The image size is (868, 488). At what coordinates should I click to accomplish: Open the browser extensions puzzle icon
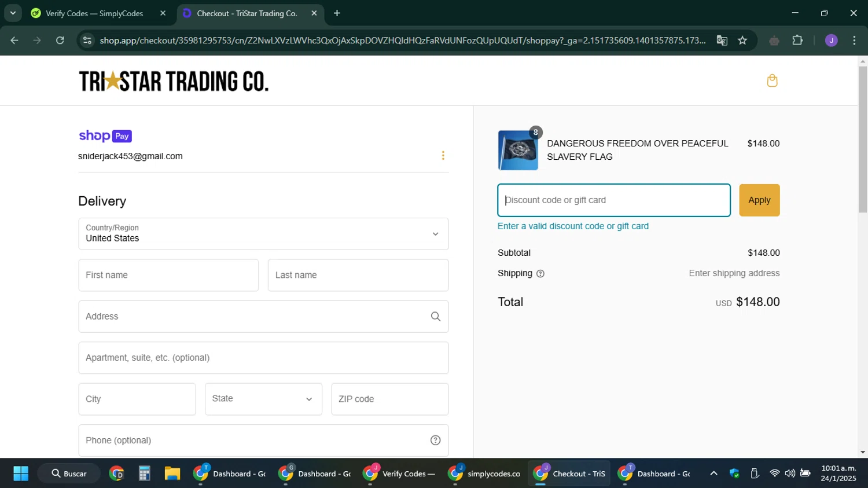point(797,41)
